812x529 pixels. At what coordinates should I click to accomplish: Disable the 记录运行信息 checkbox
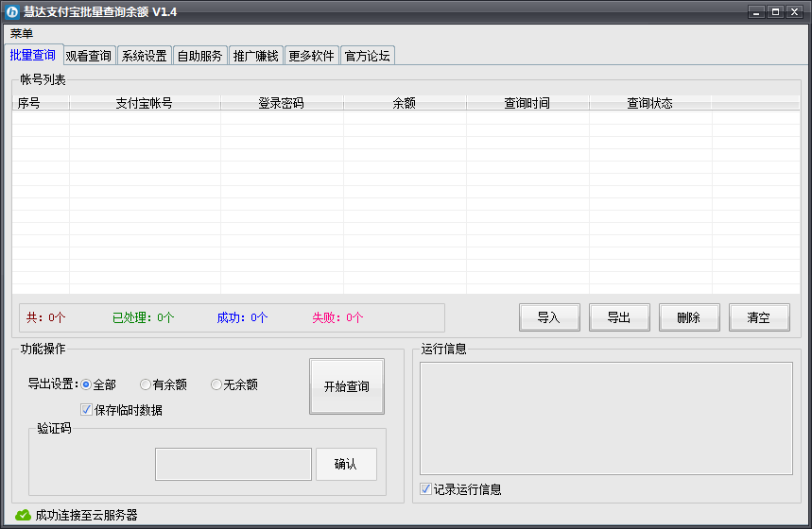[x=426, y=489]
